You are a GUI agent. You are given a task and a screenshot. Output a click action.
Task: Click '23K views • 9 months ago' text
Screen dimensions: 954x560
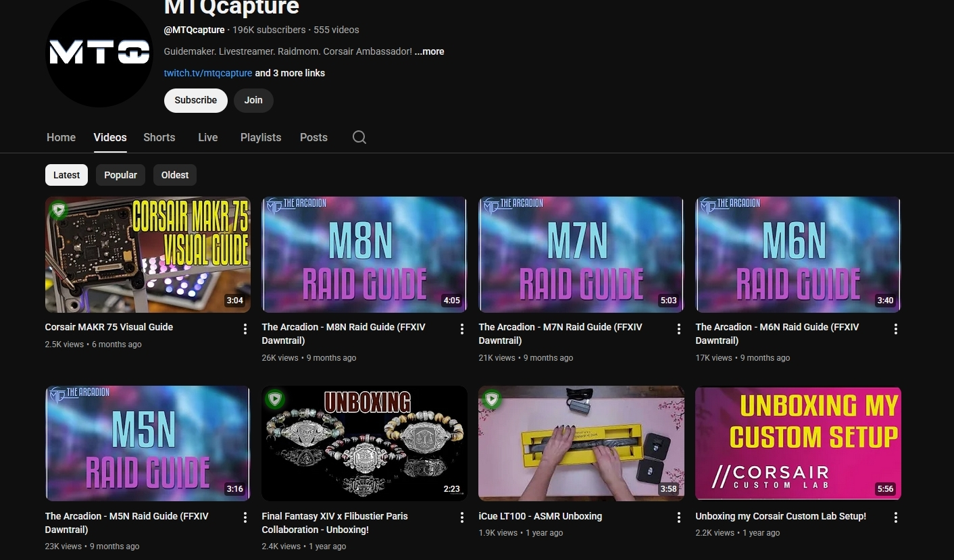(92, 546)
